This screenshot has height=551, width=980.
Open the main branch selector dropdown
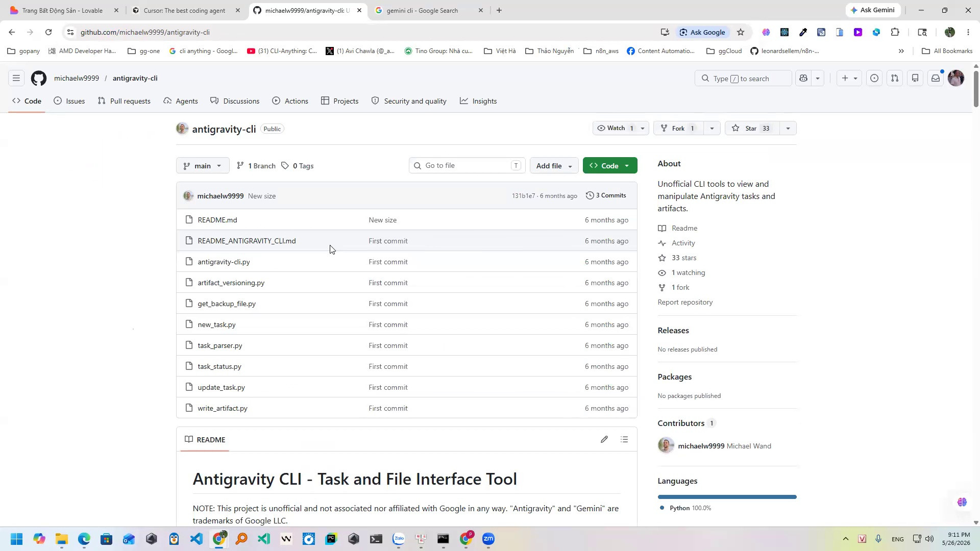click(x=203, y=166)
